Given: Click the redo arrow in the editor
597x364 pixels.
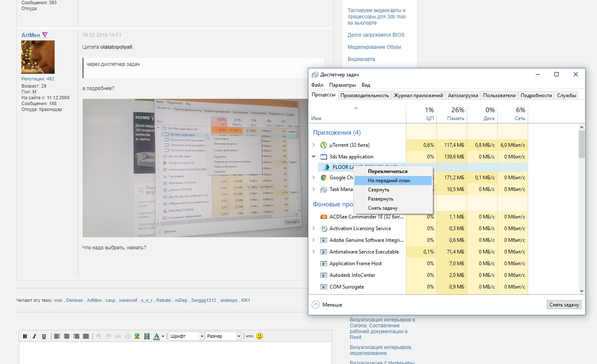Looking at the screenshot, I should tap(108, 336).
